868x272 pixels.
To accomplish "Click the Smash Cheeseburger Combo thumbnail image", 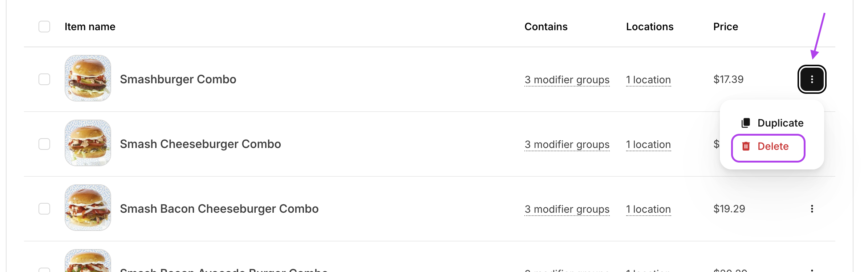I will [88, 143].
